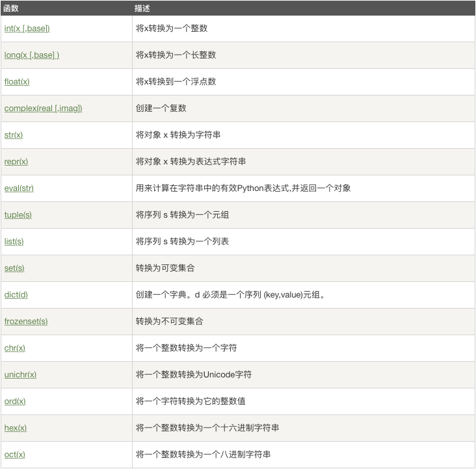Click the long(x [,base]) link
The width and height of the screenshot is (476, 469).
click(31, 55)
